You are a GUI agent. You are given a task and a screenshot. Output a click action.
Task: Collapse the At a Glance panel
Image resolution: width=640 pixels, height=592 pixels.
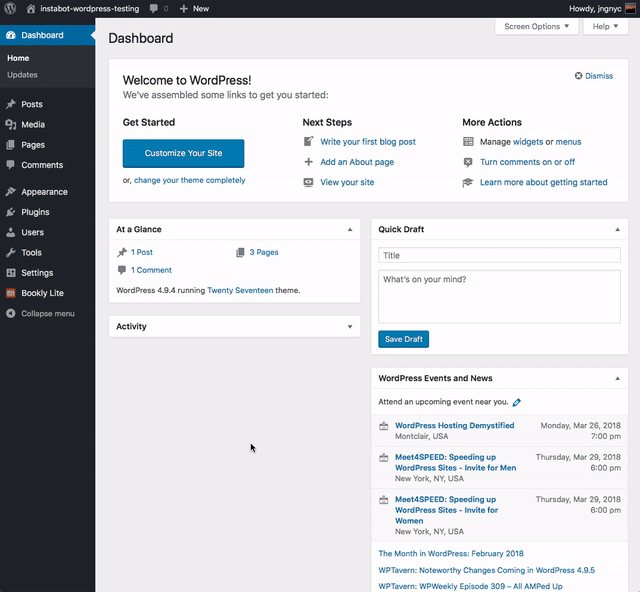[x=350, y=229]
